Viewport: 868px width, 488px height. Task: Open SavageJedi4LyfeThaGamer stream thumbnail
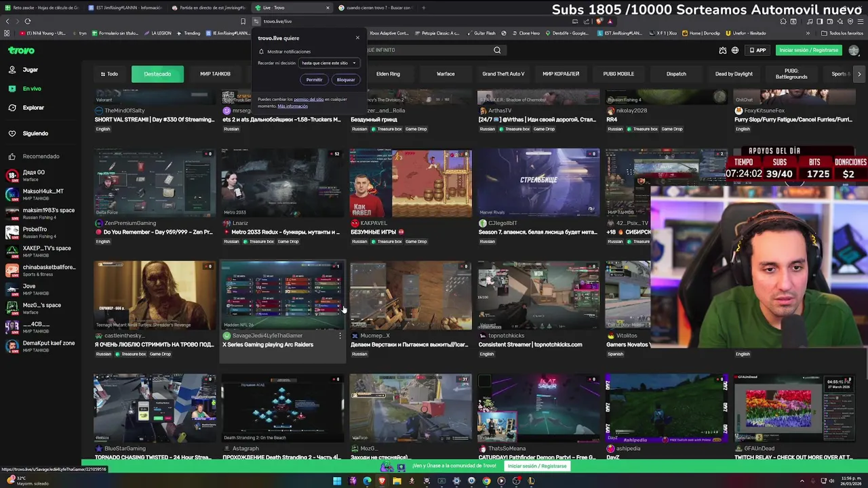point(282,296)
